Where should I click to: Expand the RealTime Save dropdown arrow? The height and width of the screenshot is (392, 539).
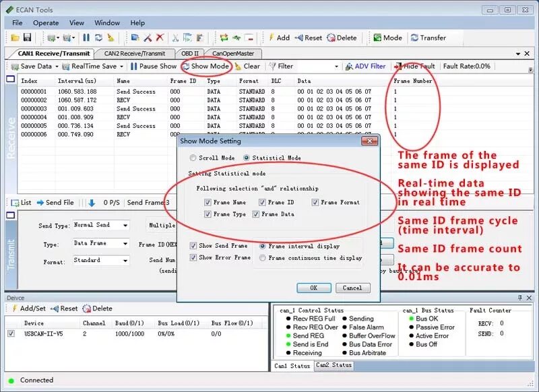122,66
